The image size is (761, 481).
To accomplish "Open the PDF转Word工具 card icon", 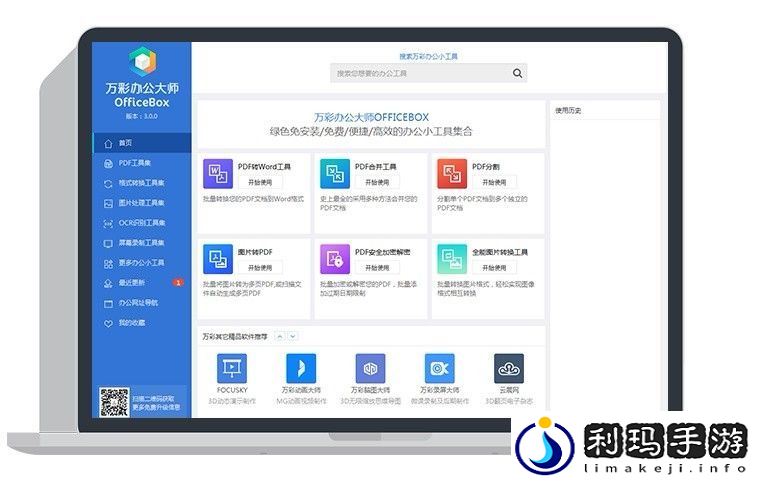I will click(x=218, y=173).
